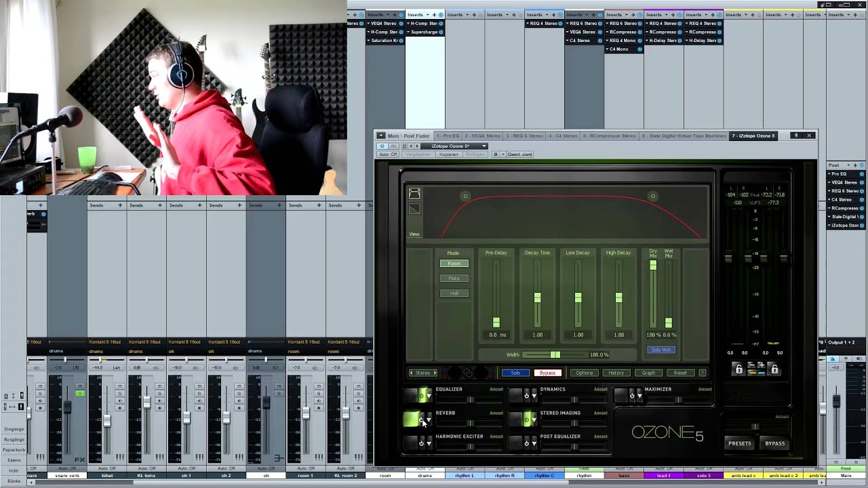Click the save preset disk icon

pos(404,146)
